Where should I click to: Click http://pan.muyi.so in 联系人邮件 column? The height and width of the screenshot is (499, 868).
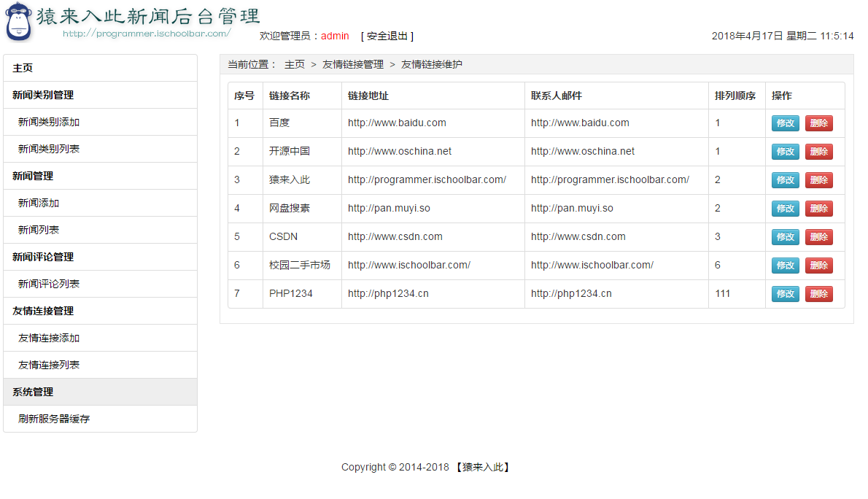click(572, 208)
